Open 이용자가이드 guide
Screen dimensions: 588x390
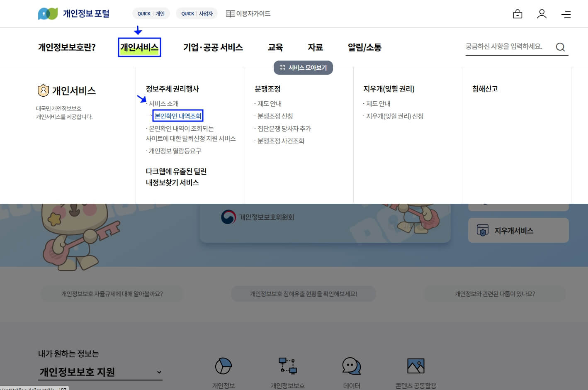[248, 13]
